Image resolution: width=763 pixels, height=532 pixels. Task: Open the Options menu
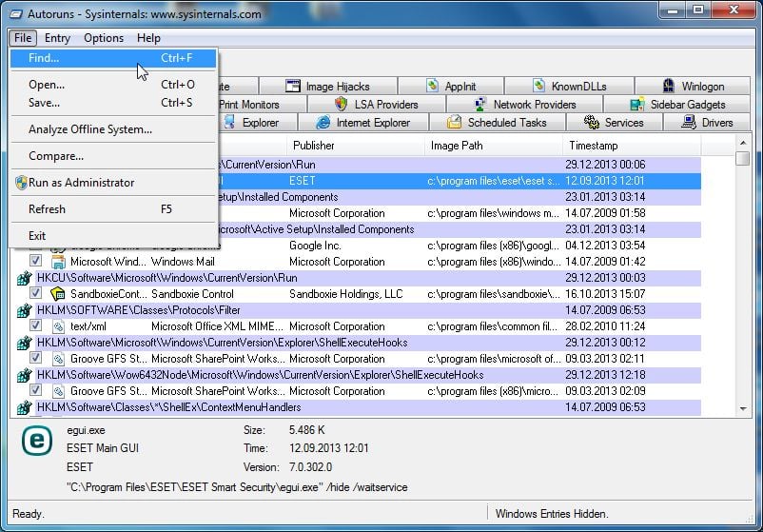(104, 38)
